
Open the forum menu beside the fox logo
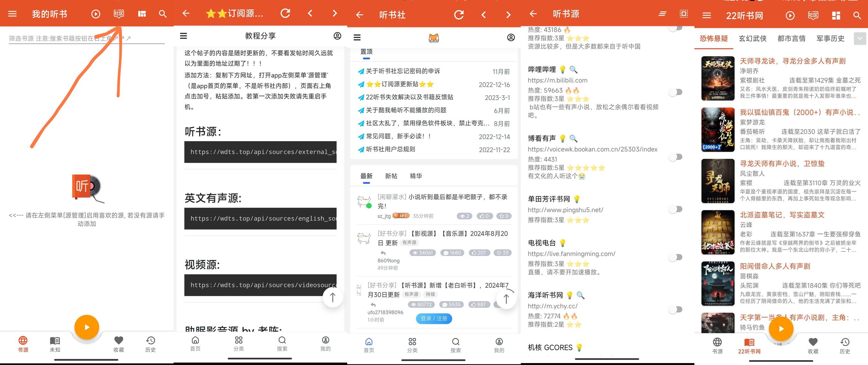click(x=357, y=37)
